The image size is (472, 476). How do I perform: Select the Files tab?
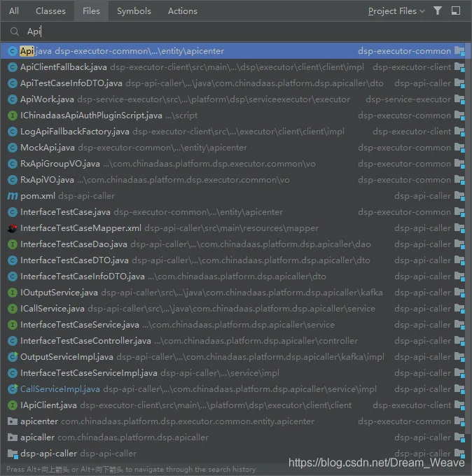coord(91,11)
